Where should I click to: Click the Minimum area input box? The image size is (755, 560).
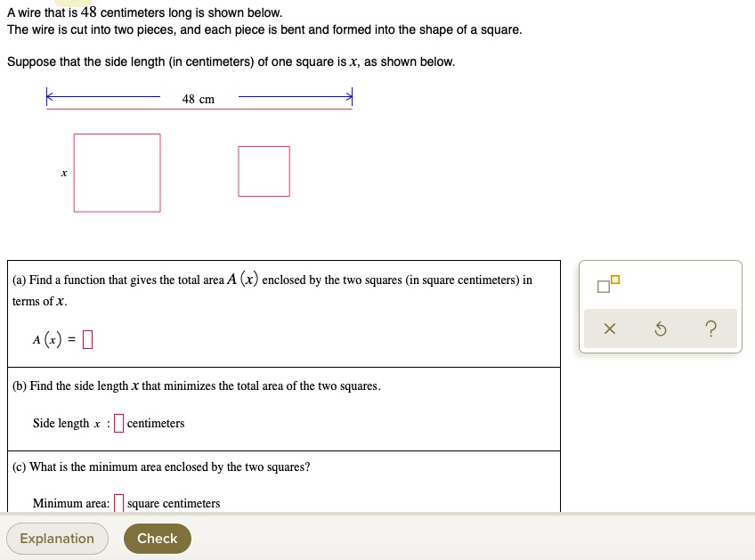tap(119, 503)
